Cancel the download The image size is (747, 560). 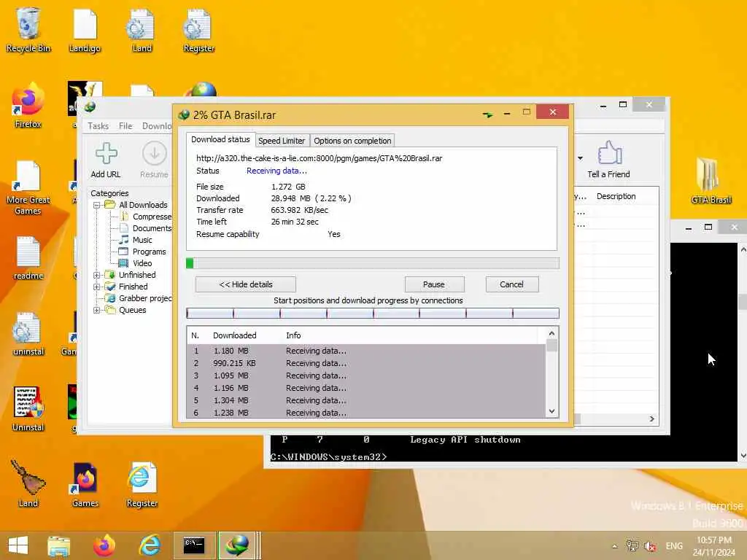click(511, 285)
